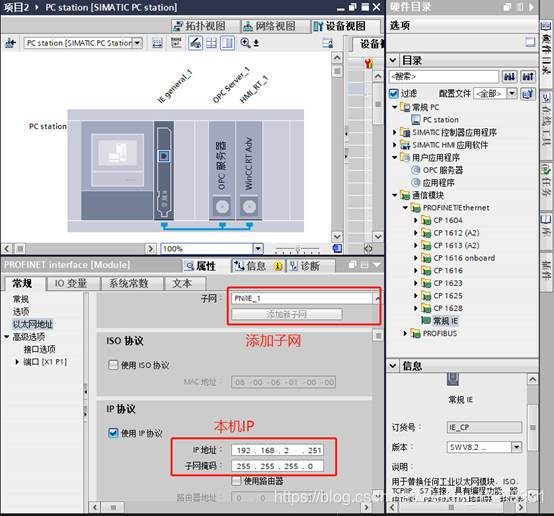Image resolution: width=554 pixels, height=516 pixels.
Task: Click the split view toolbar icon
Action: 227,43
